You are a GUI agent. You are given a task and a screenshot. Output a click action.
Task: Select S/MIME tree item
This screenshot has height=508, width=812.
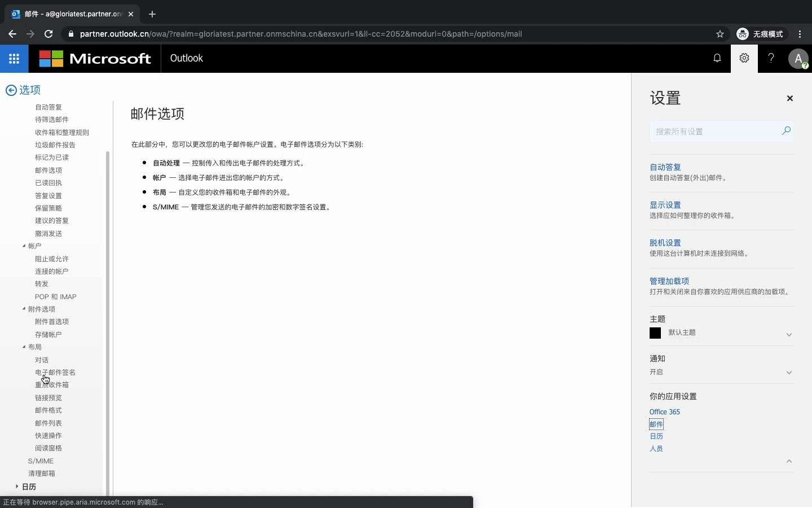(41, 461)
